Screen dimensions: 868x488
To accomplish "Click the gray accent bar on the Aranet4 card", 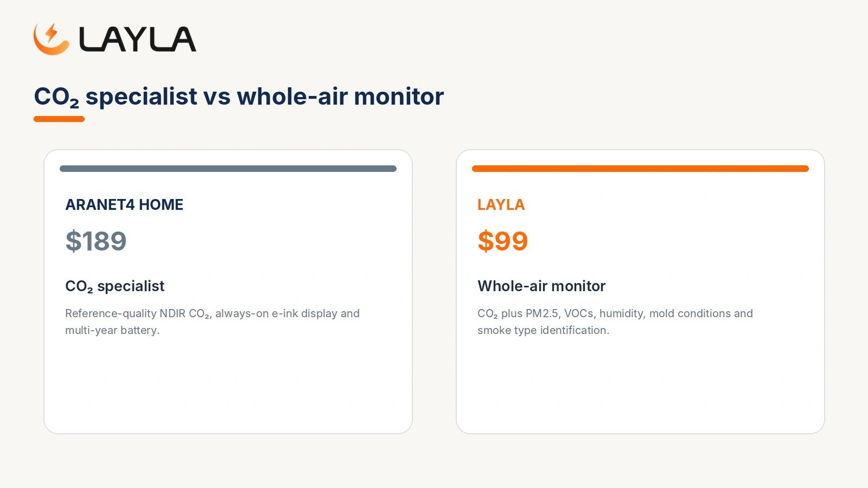I will [228, 169].
